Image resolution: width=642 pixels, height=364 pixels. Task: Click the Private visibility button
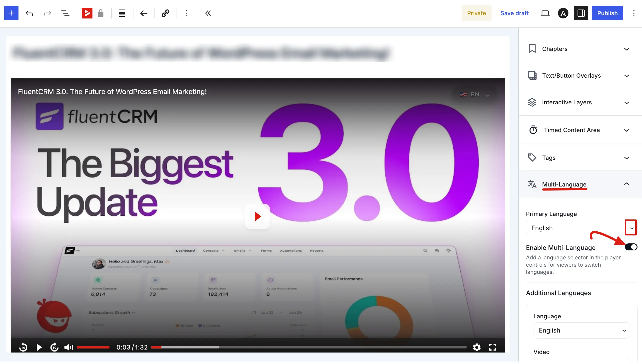pos(476,13)
